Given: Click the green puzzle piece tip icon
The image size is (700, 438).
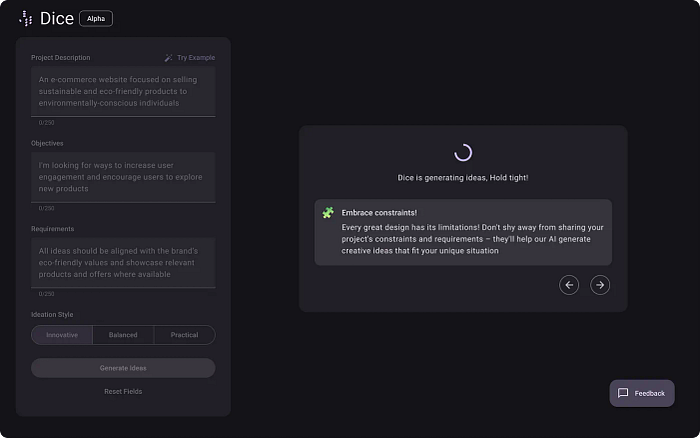Looking at the screenshot, I should point(328,213).
